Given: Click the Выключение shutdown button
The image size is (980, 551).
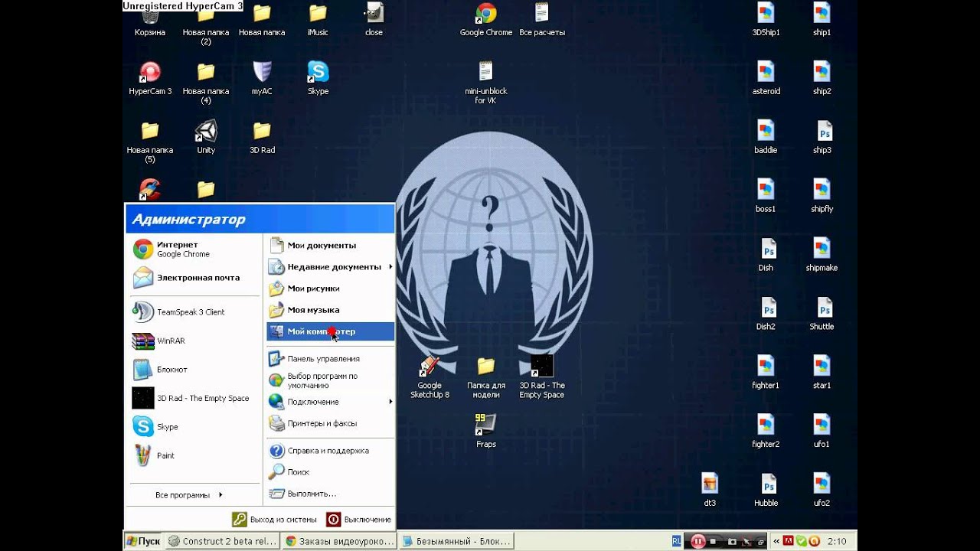Looking at the screenshot, I should tap(359, 520).
